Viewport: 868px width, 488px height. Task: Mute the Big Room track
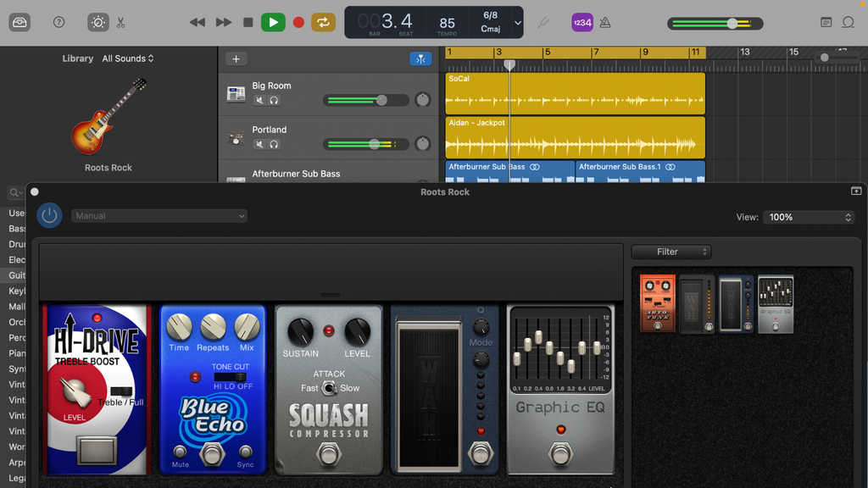260,99
